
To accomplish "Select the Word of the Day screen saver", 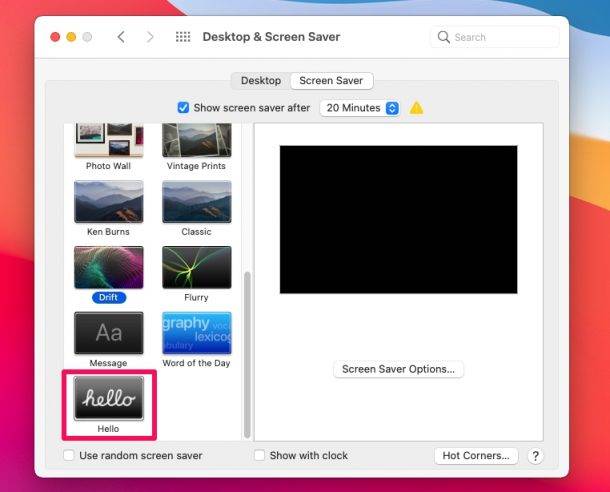I will 196,333.
